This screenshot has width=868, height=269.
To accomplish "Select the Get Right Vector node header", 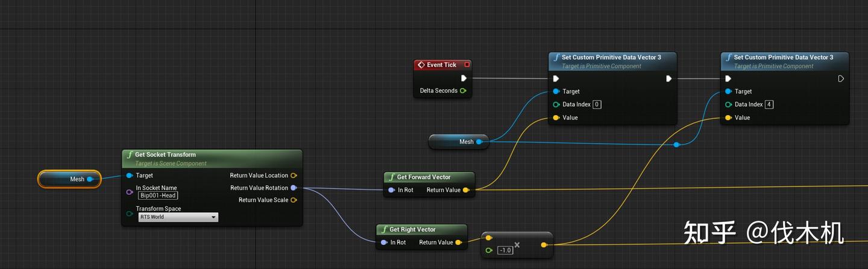I will pos(422,230).
